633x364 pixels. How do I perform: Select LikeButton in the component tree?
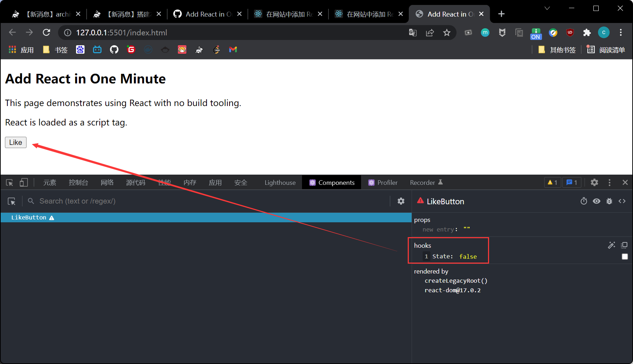[x=29, y=217]
